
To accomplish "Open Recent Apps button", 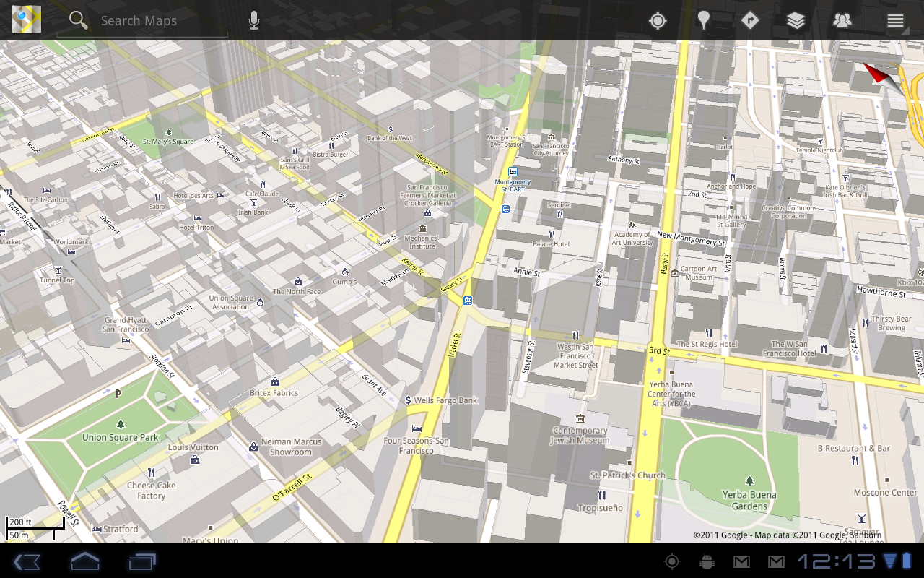I will 142,561.
